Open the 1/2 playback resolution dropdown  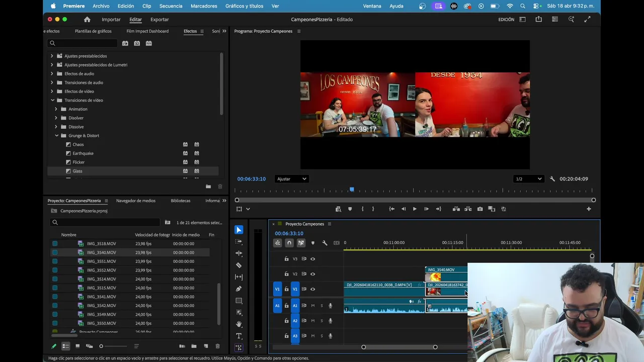point(528,179)
